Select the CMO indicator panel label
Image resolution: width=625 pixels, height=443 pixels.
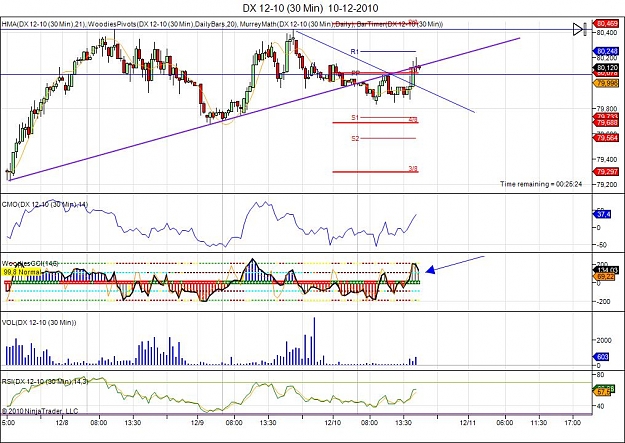[x=45, y=204]
